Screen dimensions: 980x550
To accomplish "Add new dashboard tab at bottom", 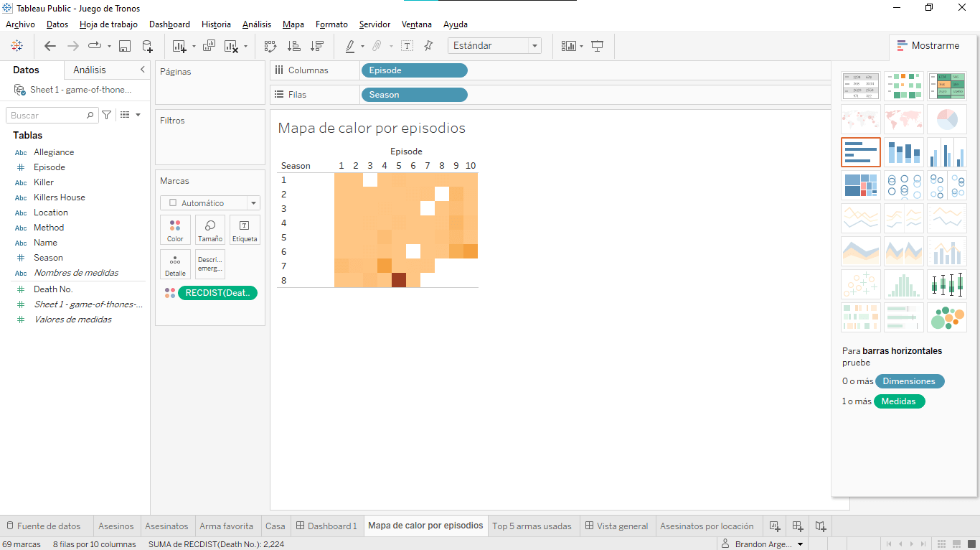I will 798,526.
